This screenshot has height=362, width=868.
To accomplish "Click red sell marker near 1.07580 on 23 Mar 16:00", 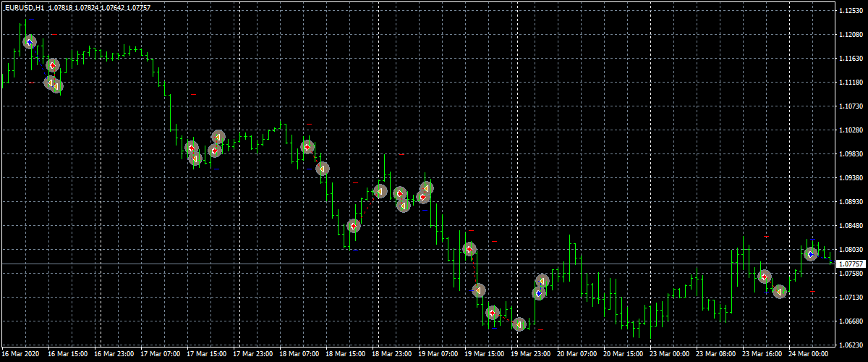I will 765,277.
